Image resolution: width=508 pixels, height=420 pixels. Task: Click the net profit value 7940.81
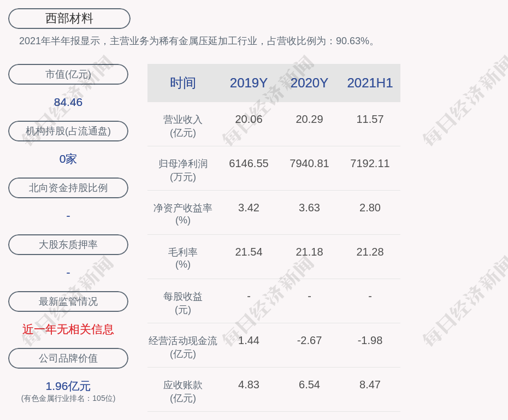309,163
